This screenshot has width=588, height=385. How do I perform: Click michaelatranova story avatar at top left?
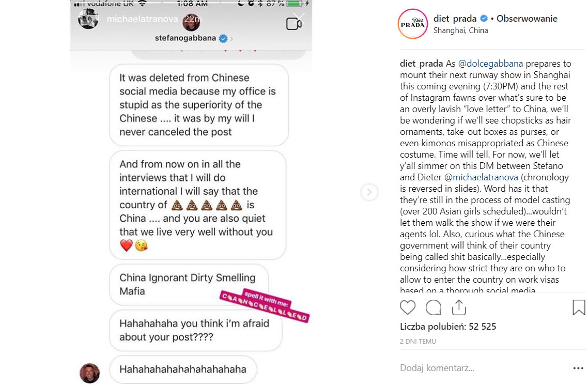[x=88, y=19]
